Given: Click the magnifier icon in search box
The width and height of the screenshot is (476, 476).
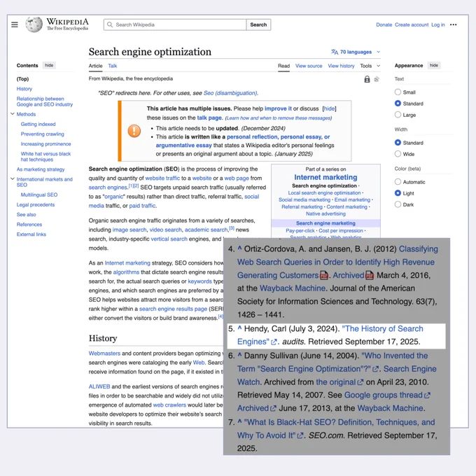Looking at the screenshot, I should point(110,24).
